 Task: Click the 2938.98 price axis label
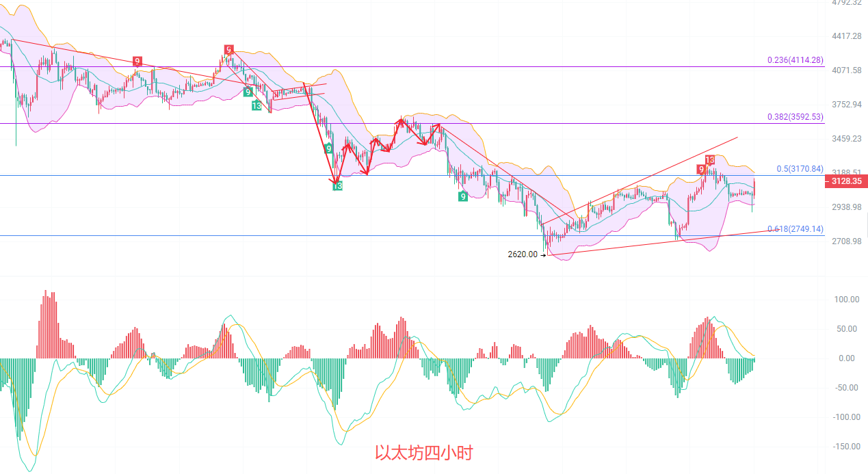(x=846, y=207)
